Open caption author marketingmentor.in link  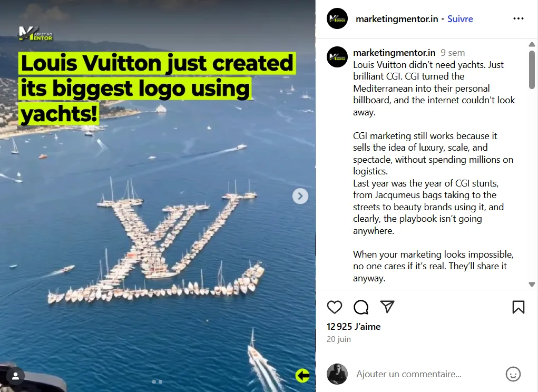(x=394, y=53)
